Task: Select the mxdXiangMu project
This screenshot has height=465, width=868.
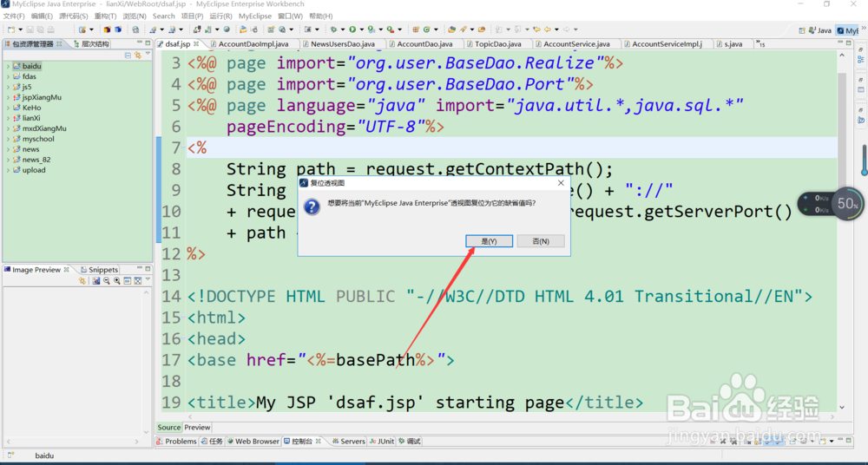Action: tap(44, 128)
